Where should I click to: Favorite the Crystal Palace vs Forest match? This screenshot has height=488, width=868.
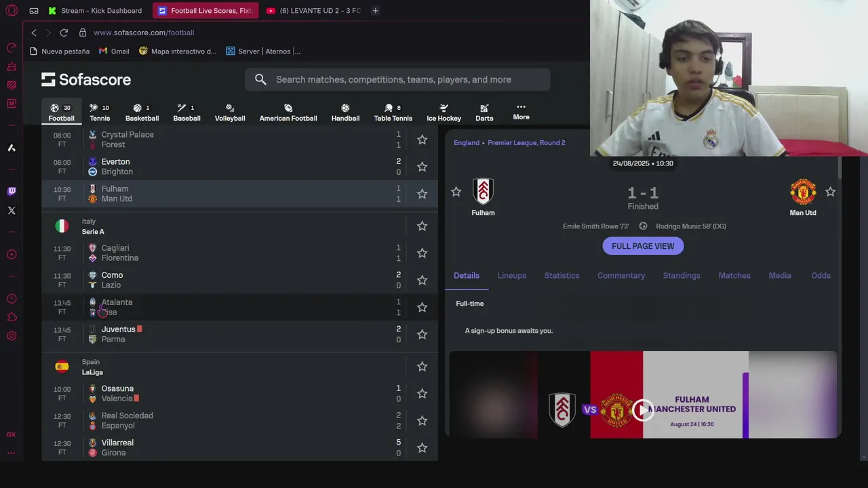[x=422, y=140]
